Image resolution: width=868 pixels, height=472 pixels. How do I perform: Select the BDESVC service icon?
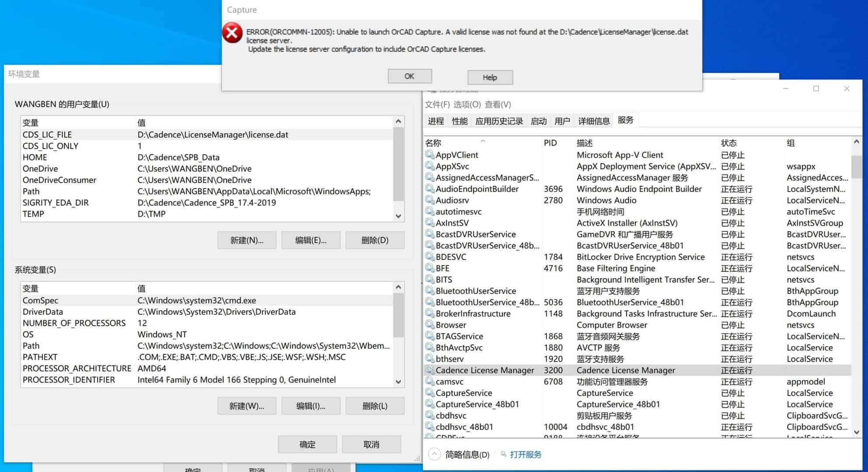[x=430, y=257]
